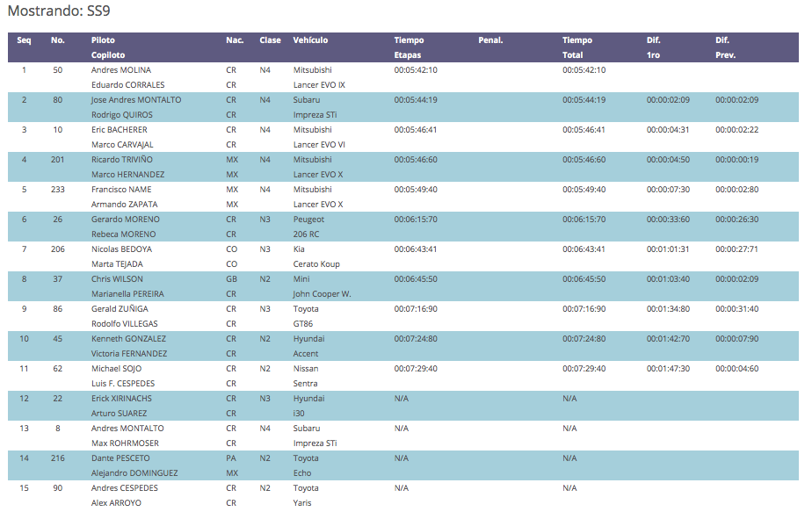Select co-driver Alex ARROYO
Image resolution: width=812 pixels, height=519 pixels.
point(116,503)
